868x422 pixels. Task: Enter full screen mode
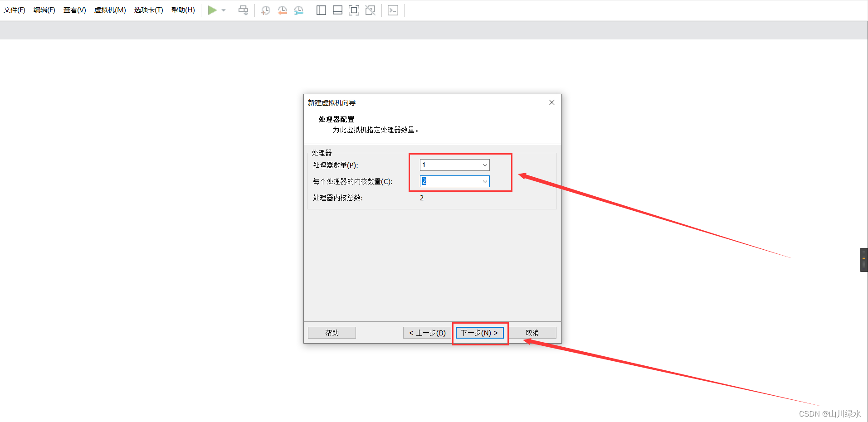pos(354,10)
